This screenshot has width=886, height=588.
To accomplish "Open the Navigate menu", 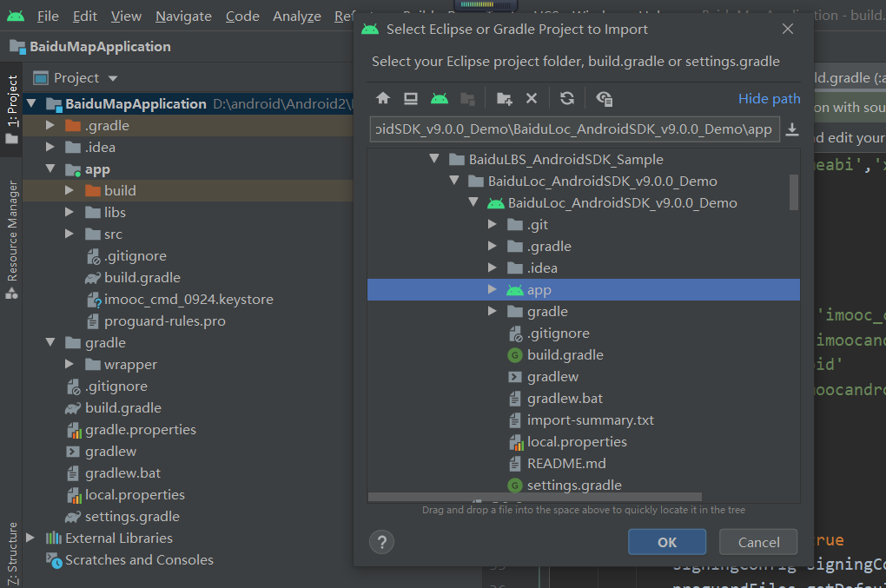I will coord(183,17).
